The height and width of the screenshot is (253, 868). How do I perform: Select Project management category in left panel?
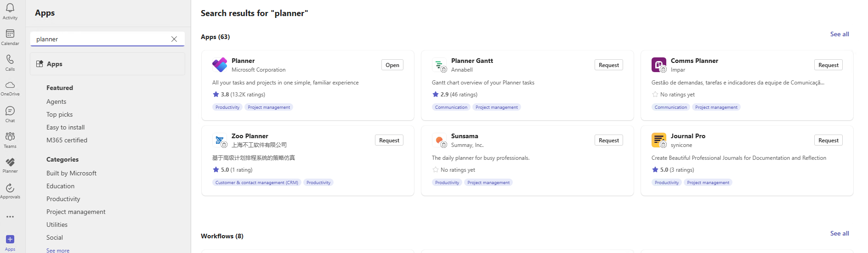tap(76, 212)
